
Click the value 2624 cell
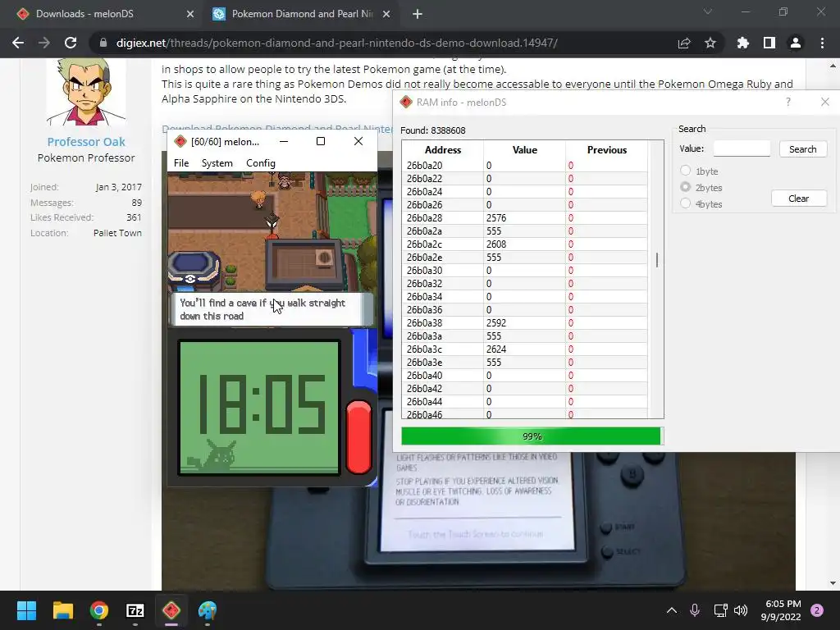(524, 349)
